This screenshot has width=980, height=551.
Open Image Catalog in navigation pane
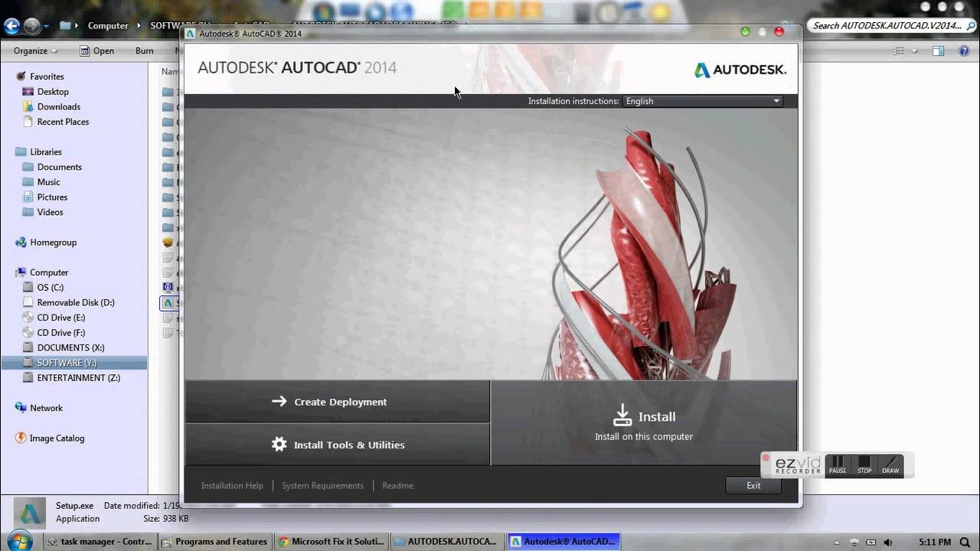[x=57, y=439]
